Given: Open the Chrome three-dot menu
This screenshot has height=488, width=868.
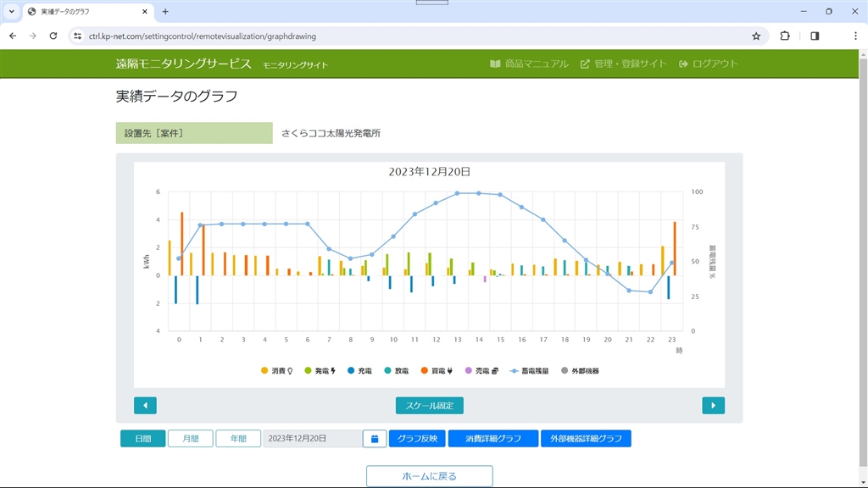Looking at the screenshot, I should click(x=855, y=36).
